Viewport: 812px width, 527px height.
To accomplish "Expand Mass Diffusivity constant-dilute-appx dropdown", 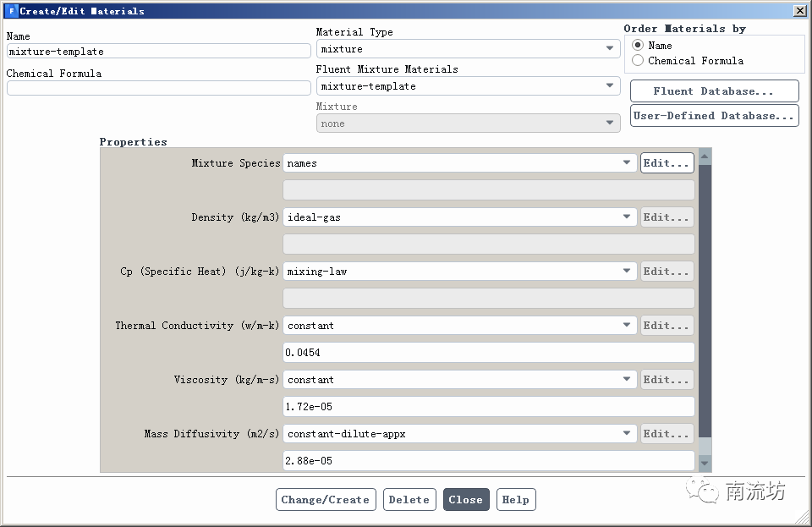I will (x=460, y=433).
